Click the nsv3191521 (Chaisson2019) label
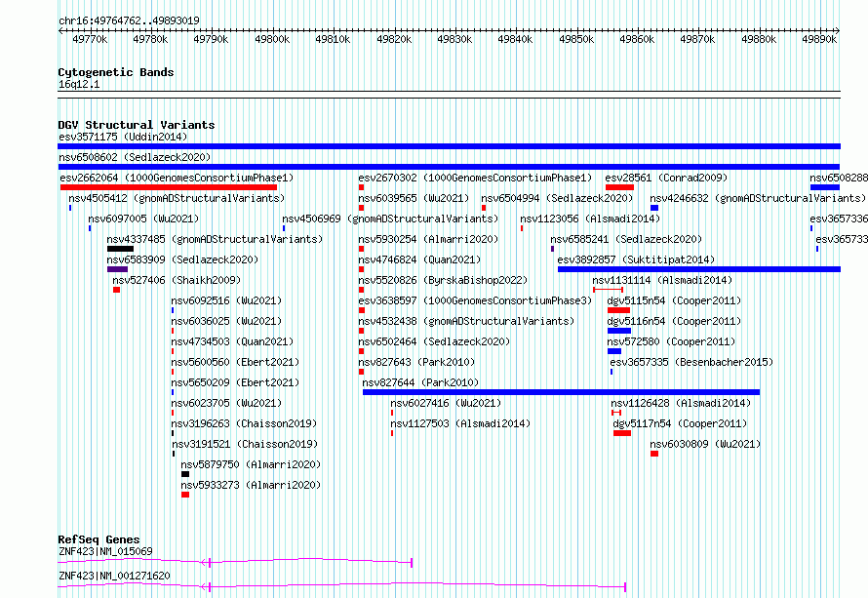 click(x=245, y=444)
